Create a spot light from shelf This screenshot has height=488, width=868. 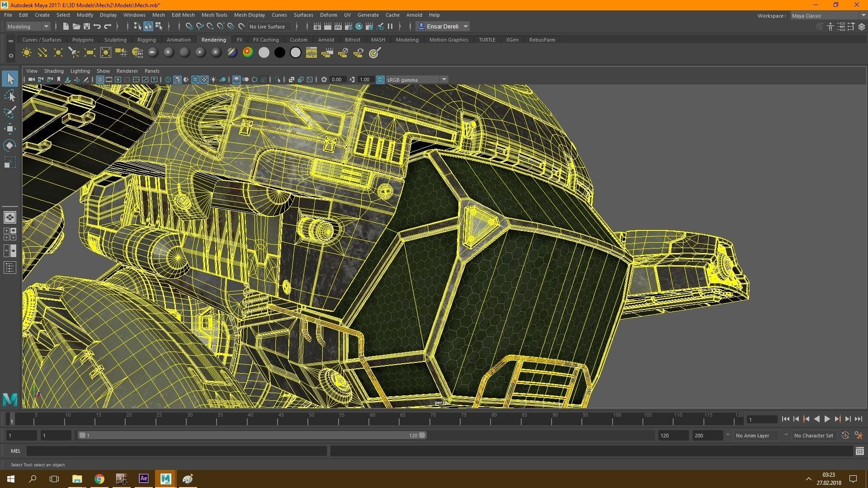pos(74,53)
